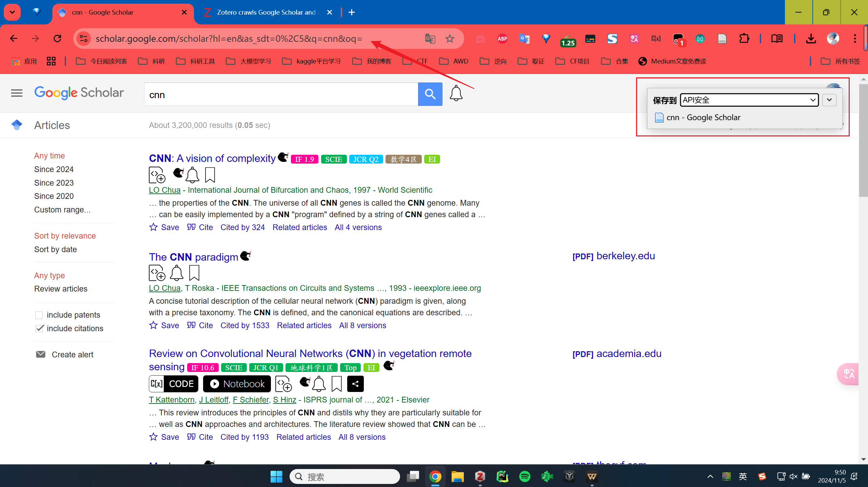Open the tab search dropdown arrow
The image size is (868, 487).
pyautogui.click(x=12, y=12)
